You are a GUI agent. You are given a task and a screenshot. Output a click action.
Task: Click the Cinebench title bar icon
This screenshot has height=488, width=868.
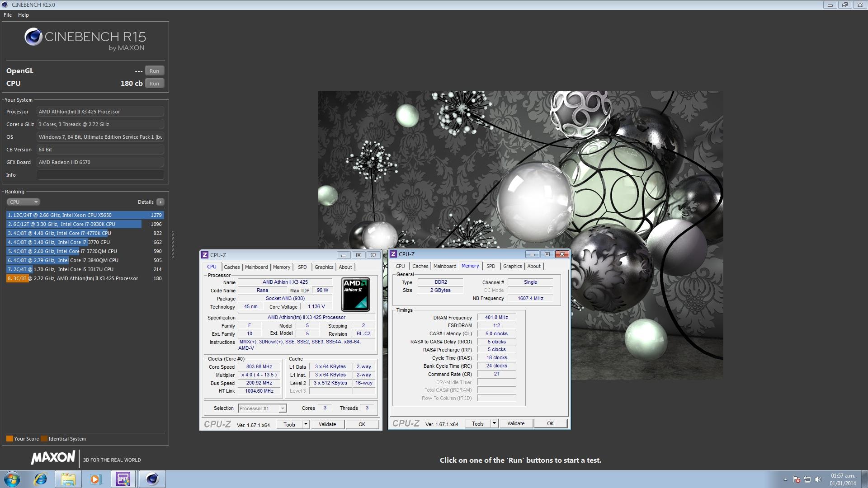[5, 5]
